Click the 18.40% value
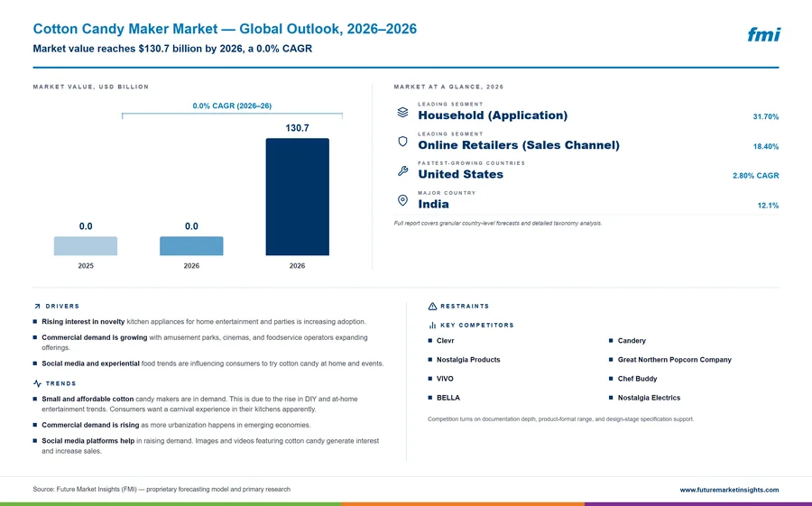The width and height of the screenshot is (812, 506). pyautogui.click(x=765, y=147)
